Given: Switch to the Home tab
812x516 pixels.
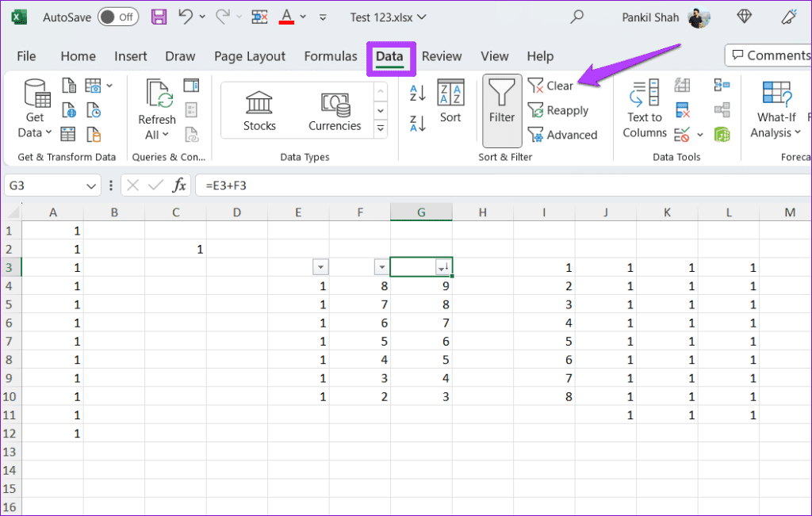Looking at the screenshot, I should (x=79, y=56).
